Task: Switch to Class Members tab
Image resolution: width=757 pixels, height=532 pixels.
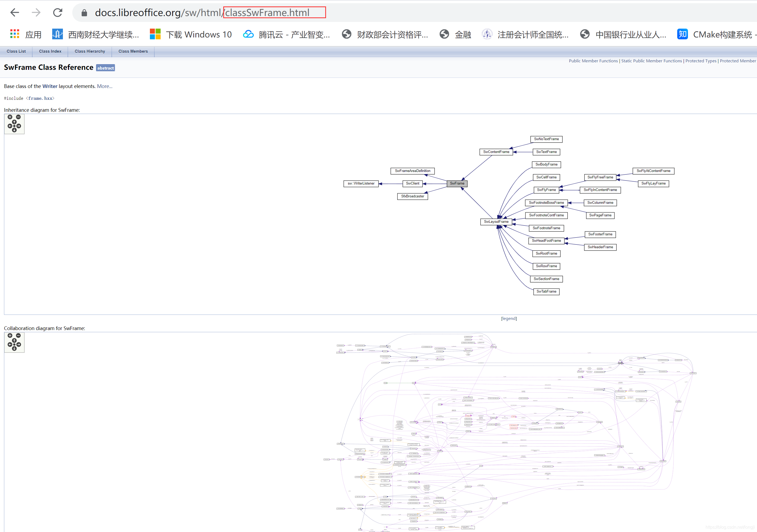Action: pyautogui.click(x=133, y=51)
